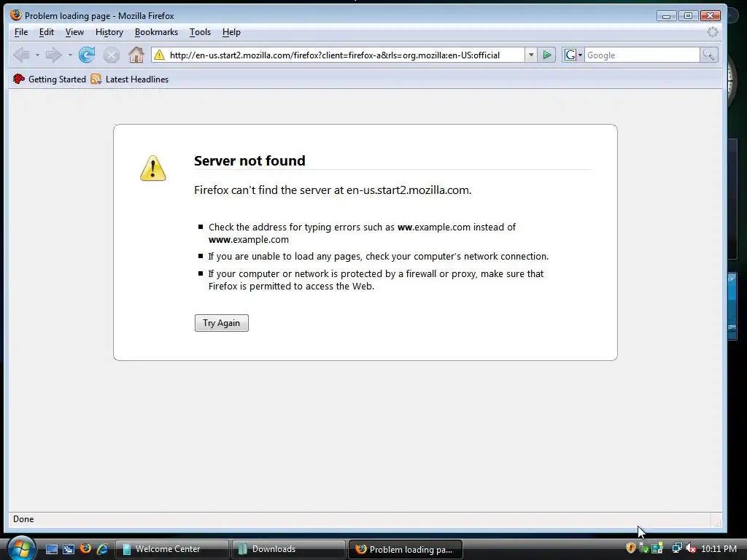Viewport: 747px width, 560px height.
Task: Go forward using the Forward arrow
Action: (53, 55)
